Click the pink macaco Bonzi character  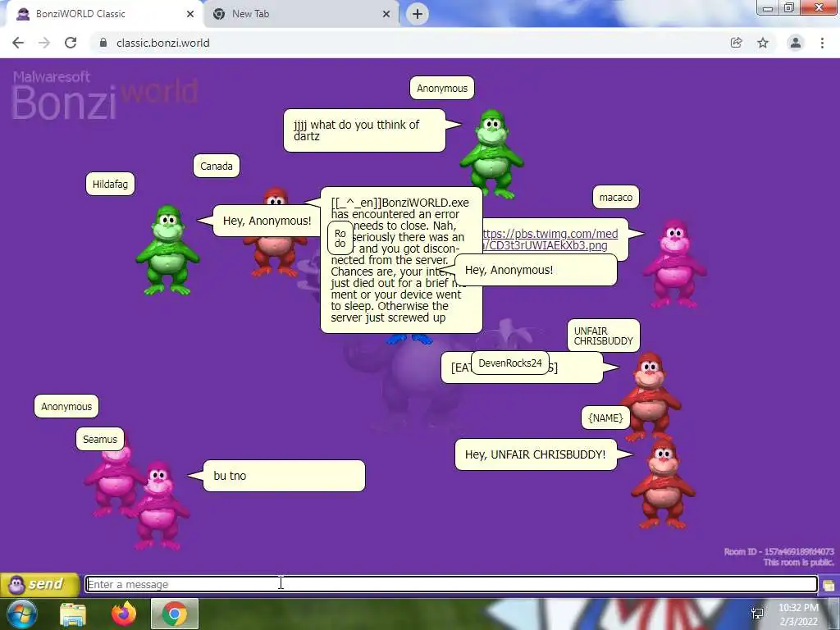pos(675,263)
